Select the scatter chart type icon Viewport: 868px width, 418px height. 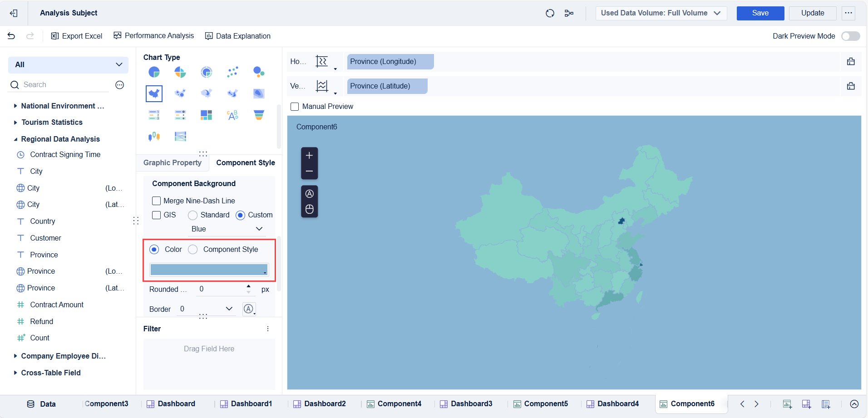pos(232,72)
